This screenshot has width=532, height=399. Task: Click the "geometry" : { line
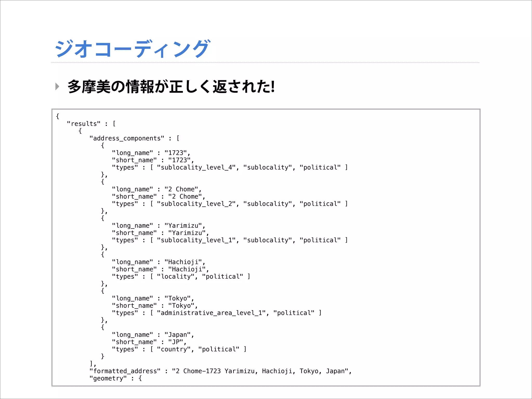pos(116,378)
